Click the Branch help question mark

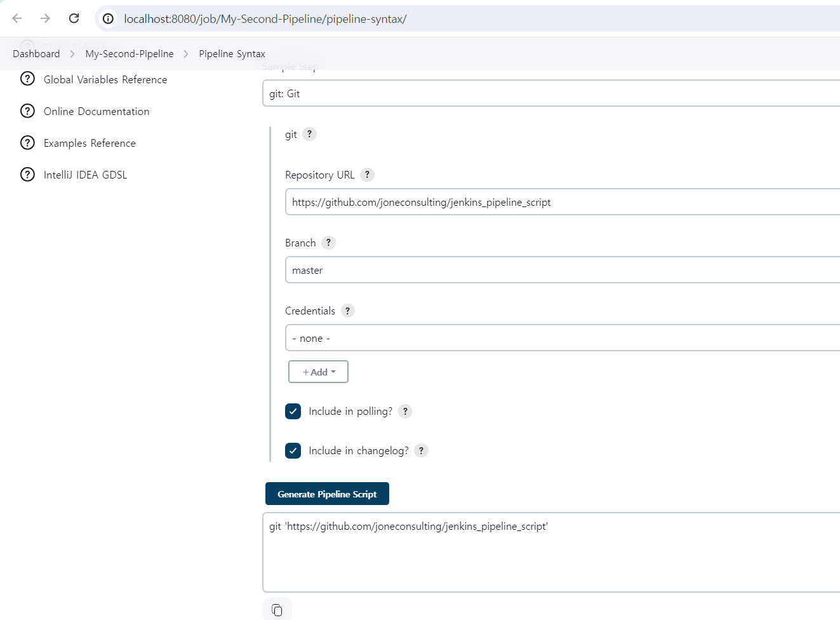[328, 243]
